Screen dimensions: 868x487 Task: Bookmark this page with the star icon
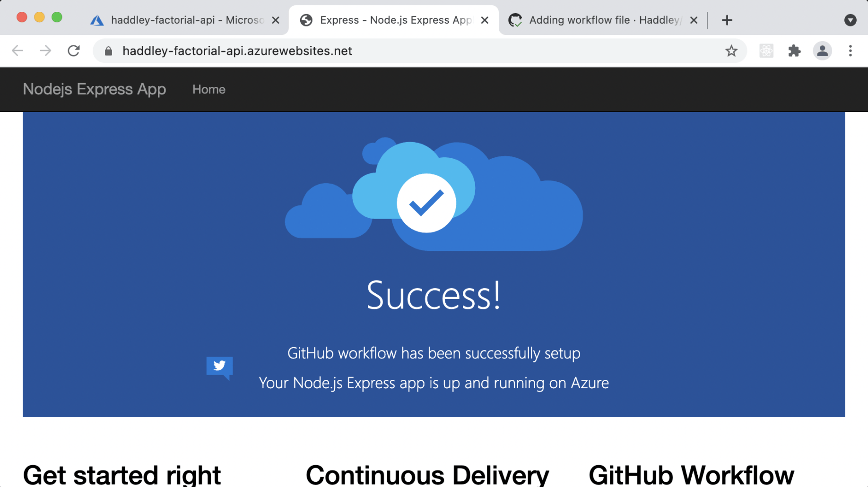coord(731,51)
